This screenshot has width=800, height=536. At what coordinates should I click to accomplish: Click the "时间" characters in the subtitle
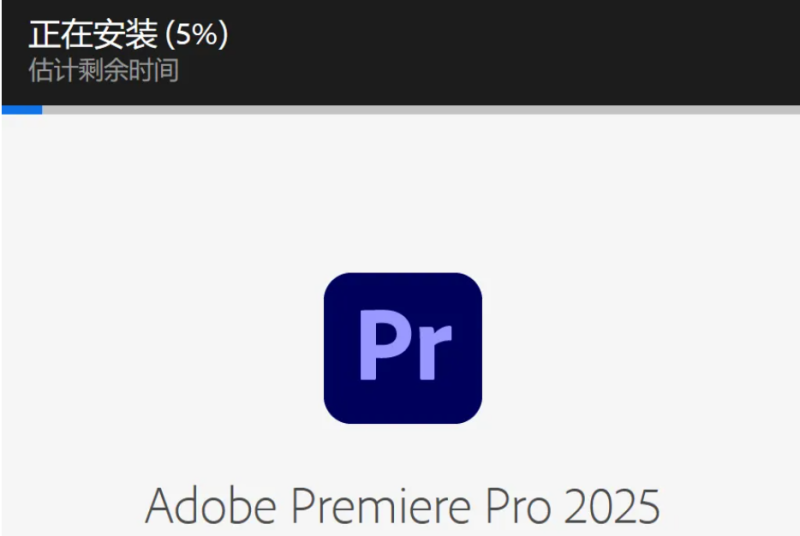pyautogui.click(x=154, y=70)
